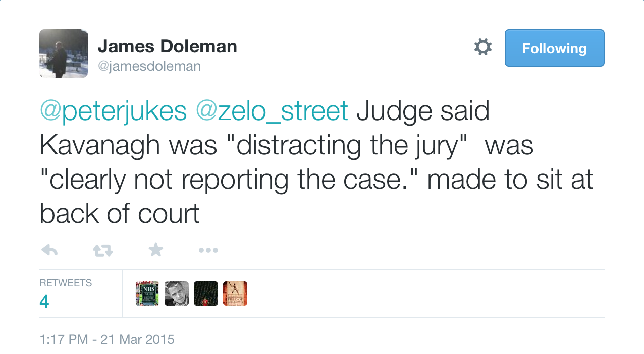644x354 pixels.
Task: Open the Field of Shadows retweeter avatar
Action: [235, 293]
